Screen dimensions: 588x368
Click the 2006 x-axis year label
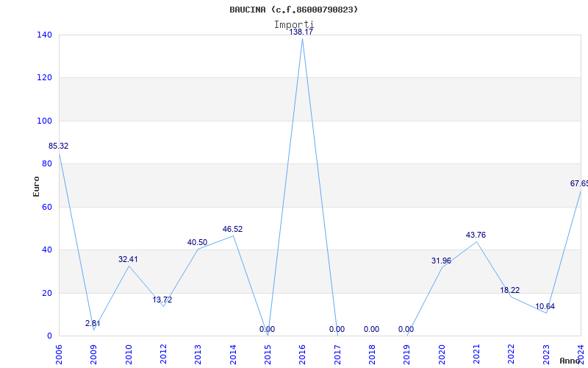coord(59,355)
